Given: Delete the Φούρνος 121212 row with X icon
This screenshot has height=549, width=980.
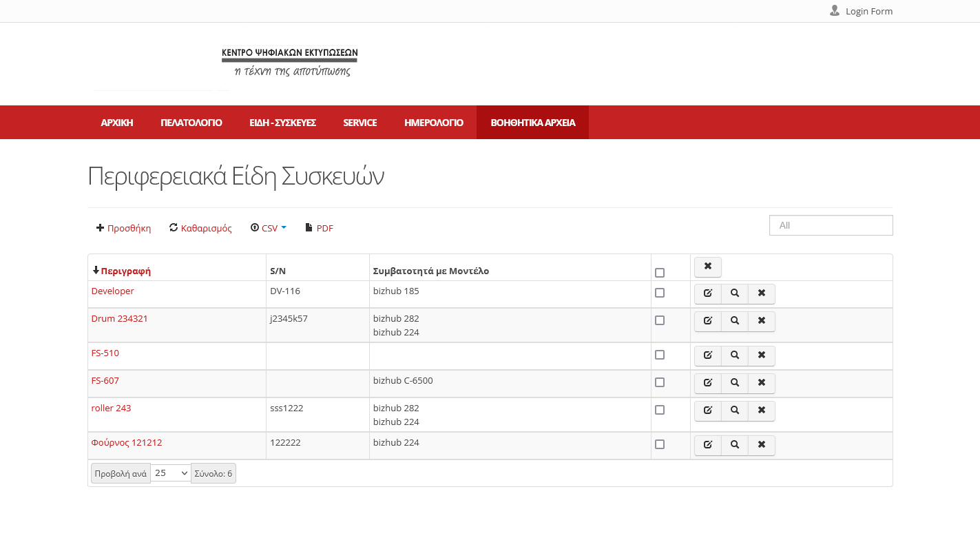Looking at the screenshot, I should (x=761, y=445).
